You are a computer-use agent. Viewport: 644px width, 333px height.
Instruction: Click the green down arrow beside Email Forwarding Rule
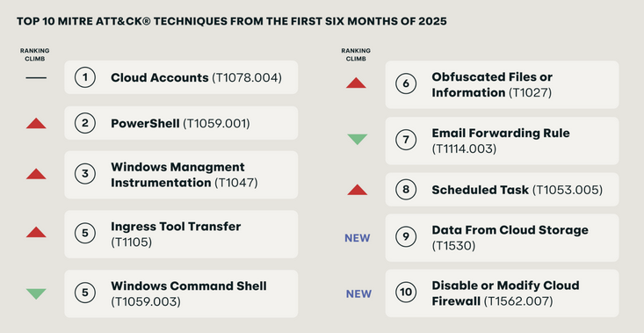[x=357, y=139]
